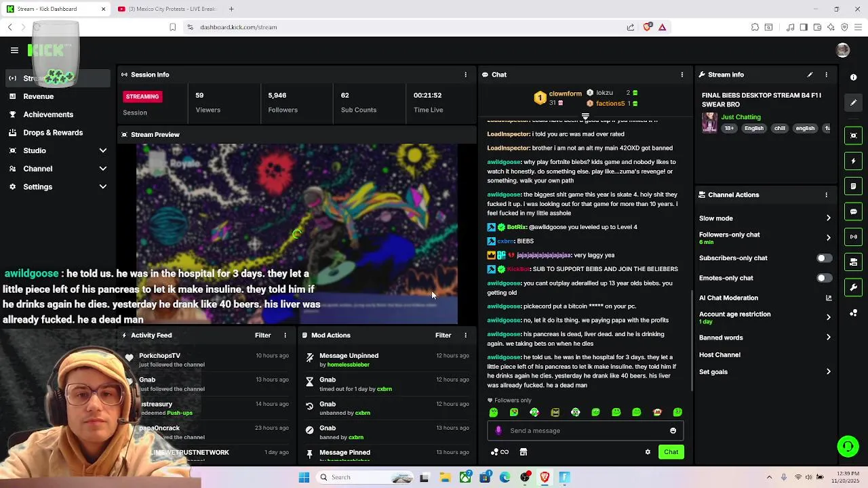
Task: Select the Kick Dashboard browser tab
Action: 56,9
